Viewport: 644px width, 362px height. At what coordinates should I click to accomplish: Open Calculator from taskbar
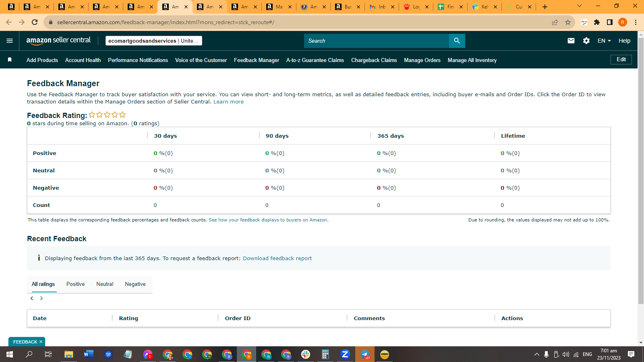tap(325, 354)
